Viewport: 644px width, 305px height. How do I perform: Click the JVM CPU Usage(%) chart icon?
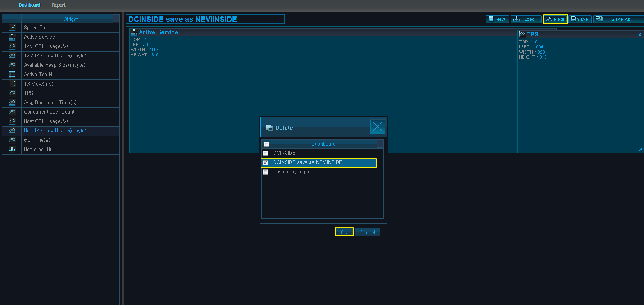[x=12, y=46]
